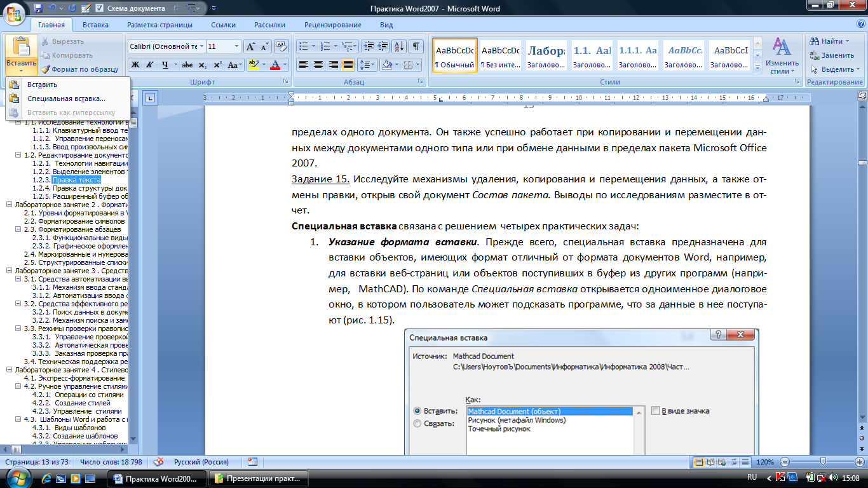Check В виде значка checkbox

point(656,411)
